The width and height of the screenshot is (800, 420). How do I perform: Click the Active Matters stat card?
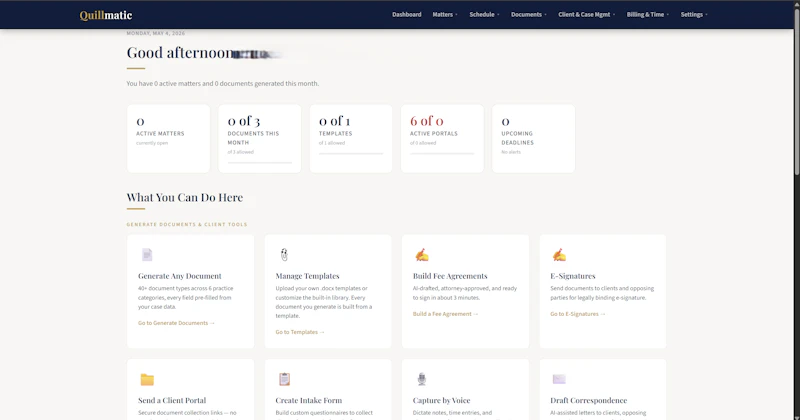tap(168, 138)
